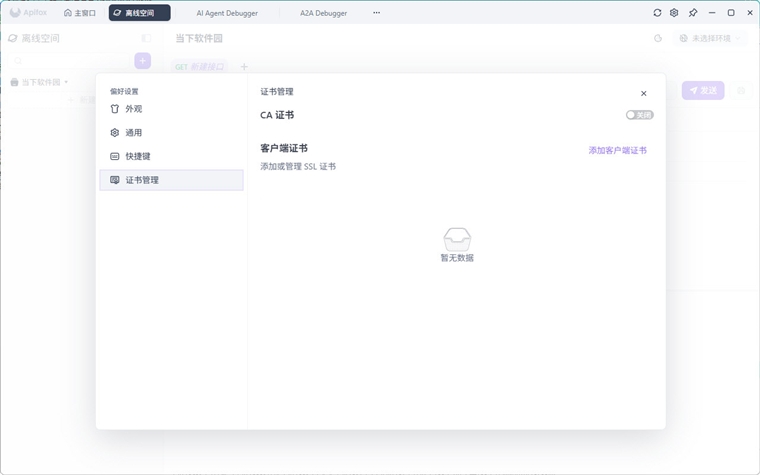
Task: Click the empty-state inbox icon
Action: pyautogui.click(x=457, y=239)
